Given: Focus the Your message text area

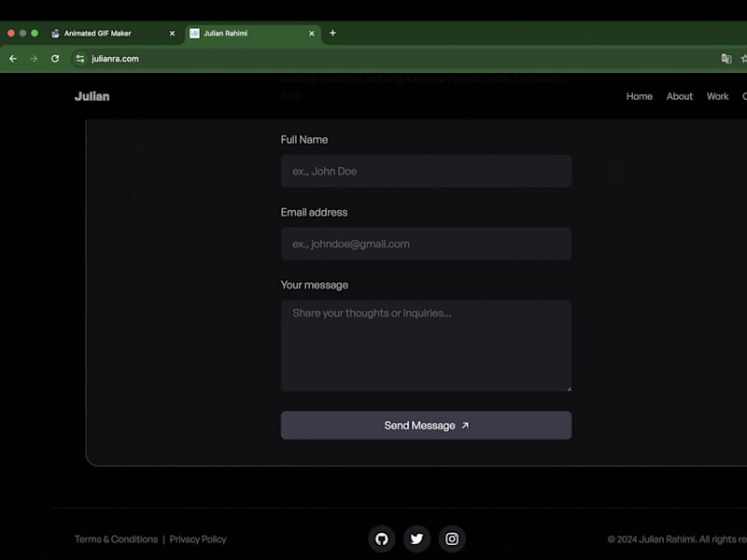Looking at the screenshot, I should point(426,345).
